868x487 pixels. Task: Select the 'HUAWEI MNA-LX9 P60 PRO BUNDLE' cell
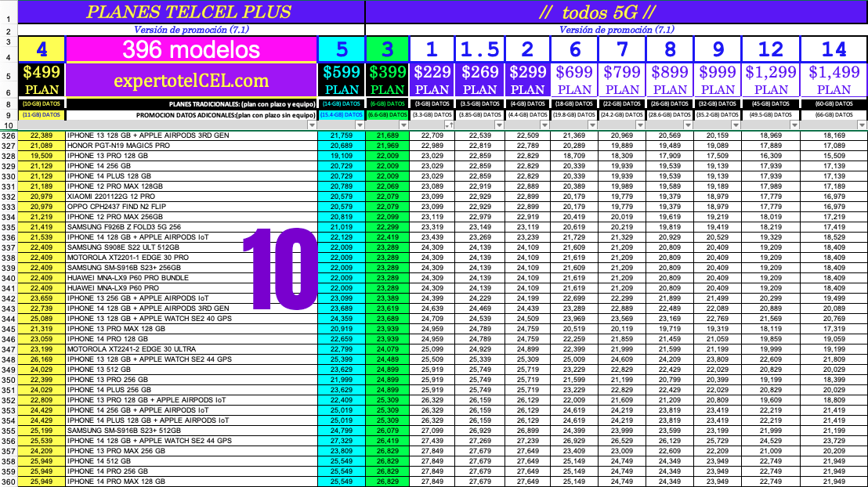pos(191,278)
